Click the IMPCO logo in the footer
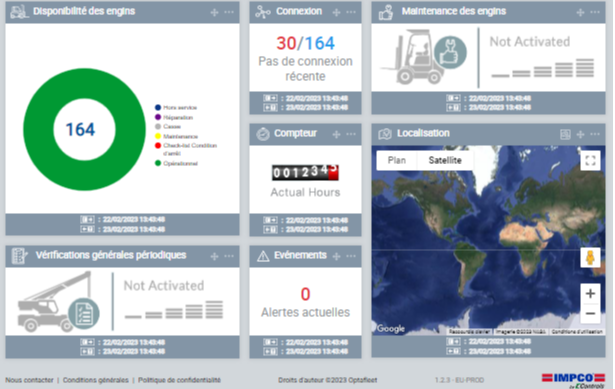Screen dimensions: 615x389 coord(573,380)
